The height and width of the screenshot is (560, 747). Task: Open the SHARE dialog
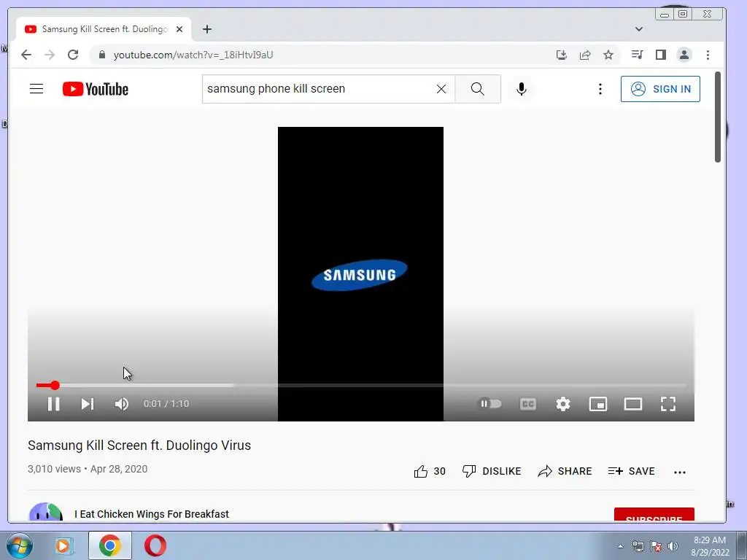tap(565, 472)
